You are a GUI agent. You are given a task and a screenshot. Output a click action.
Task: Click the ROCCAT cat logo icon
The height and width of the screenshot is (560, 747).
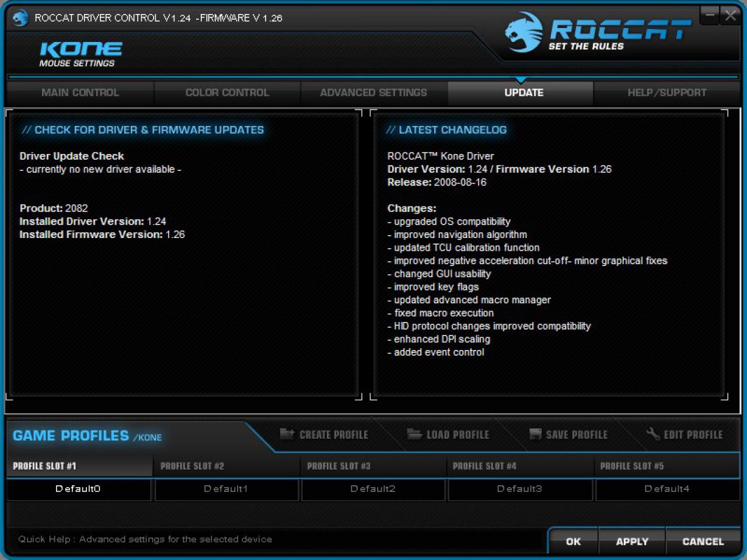(x=523, y=33)
